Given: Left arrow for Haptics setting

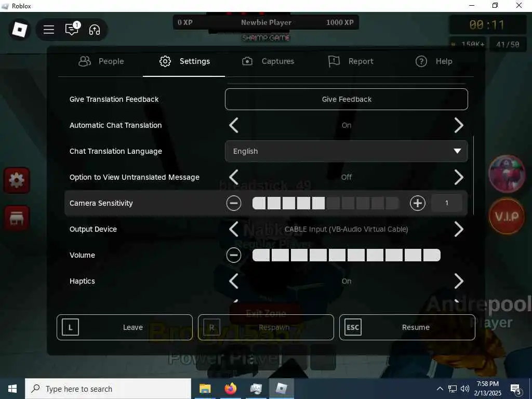Looking at the screenshot, I should [x=234, y=281].
